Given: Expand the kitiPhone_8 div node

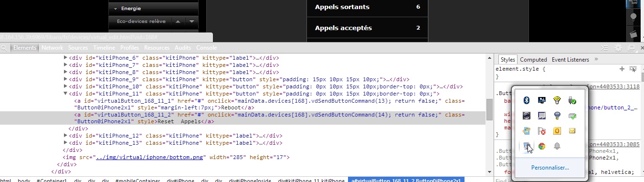Looking at the screenshot, I should pos(66,72).
